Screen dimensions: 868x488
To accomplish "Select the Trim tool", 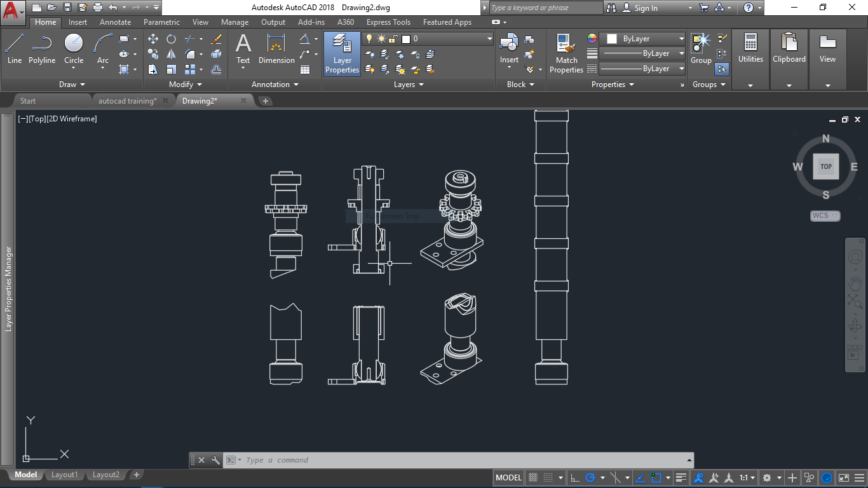I will (190, 38).
